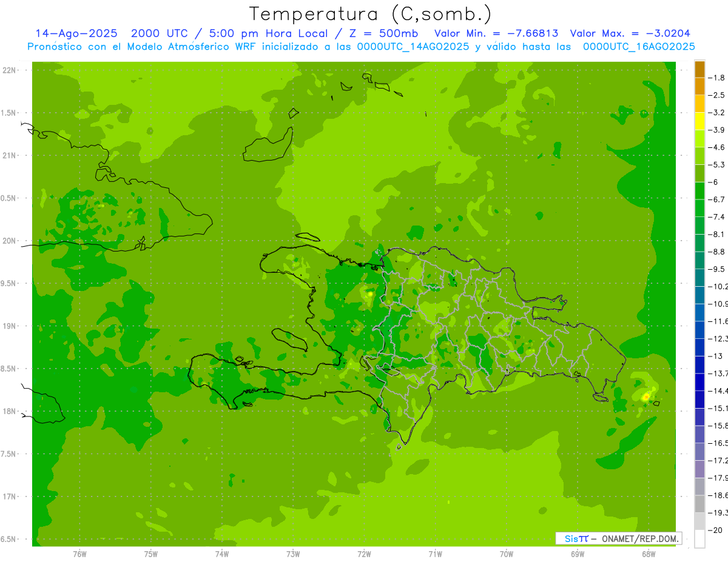728x562 pixels.
Task: Click the blue swatch between -11.6 and -12.3
Action: 699,330
